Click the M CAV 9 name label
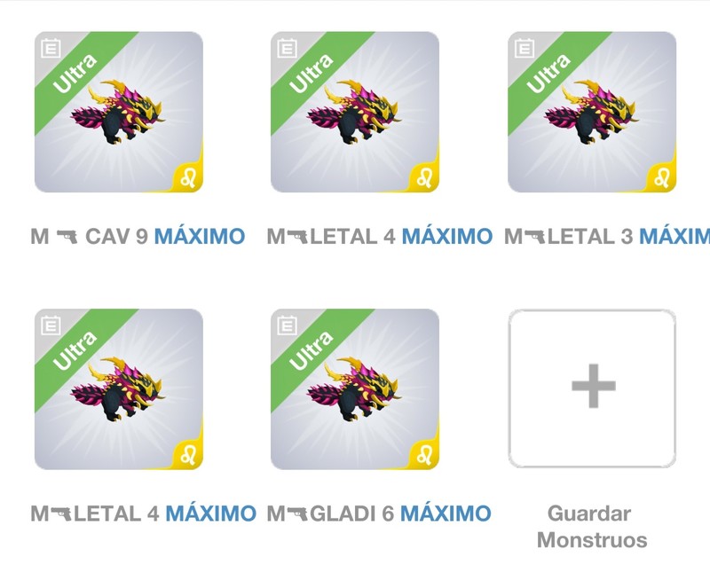 90,236
